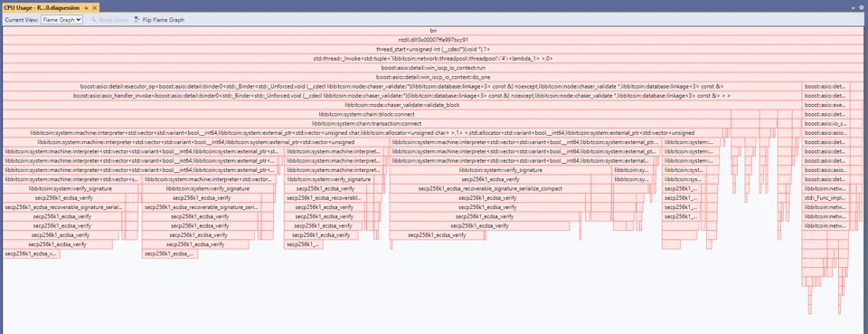
Task: Close the CPU Usage diagsession tab
Action: click(x=95, y=8)
